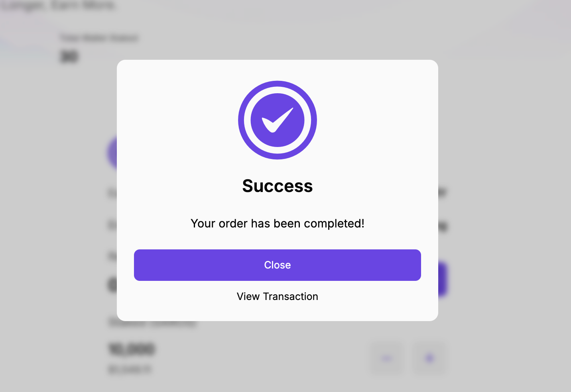Click the word Transaction in the bottom link
Screen dimensions: 571x392
291,296
